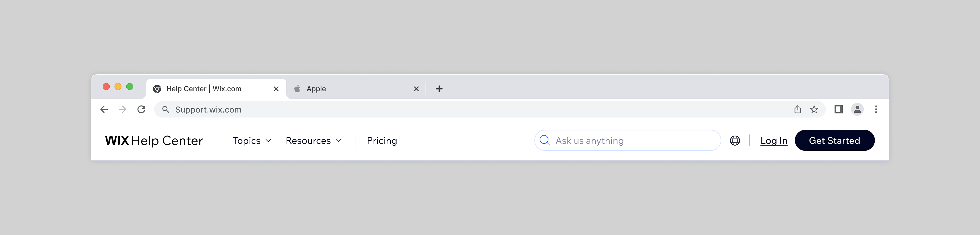The width and height of the screenshot is (980, 235).
Task: Open the user profile avatar
Action: click(857, 110)
